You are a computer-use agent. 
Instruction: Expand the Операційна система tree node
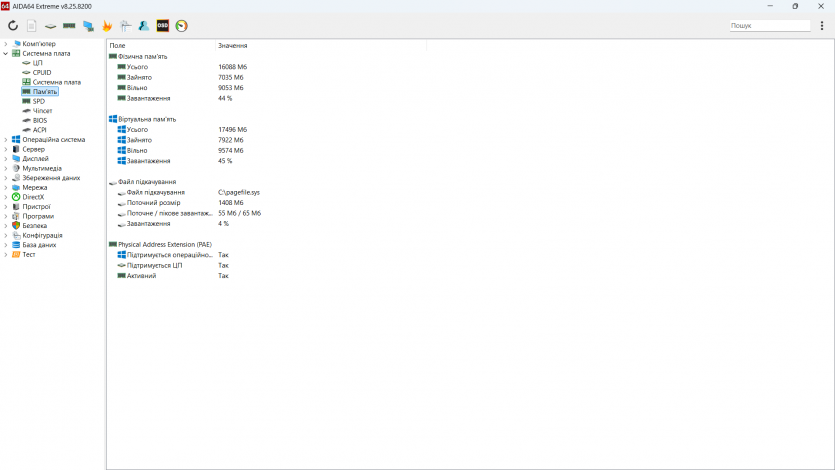click(x=5, y=140)
